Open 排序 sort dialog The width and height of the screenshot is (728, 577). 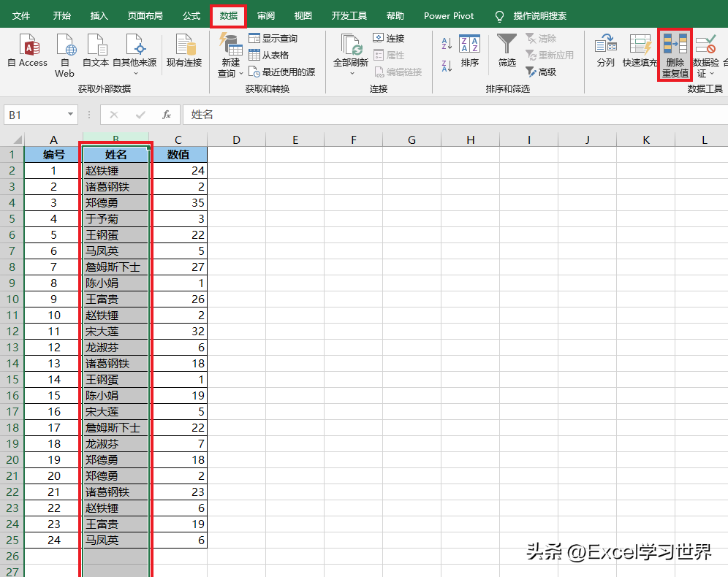pos(470,50)
